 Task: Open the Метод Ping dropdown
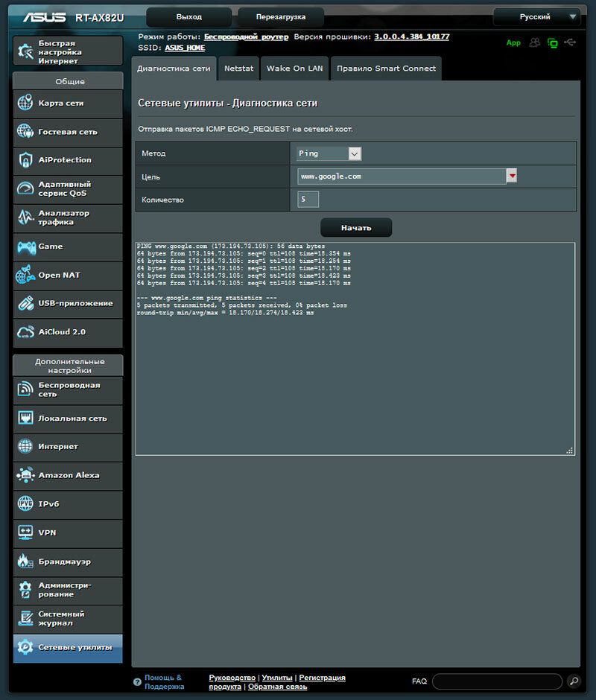click(x=329, y=153)
